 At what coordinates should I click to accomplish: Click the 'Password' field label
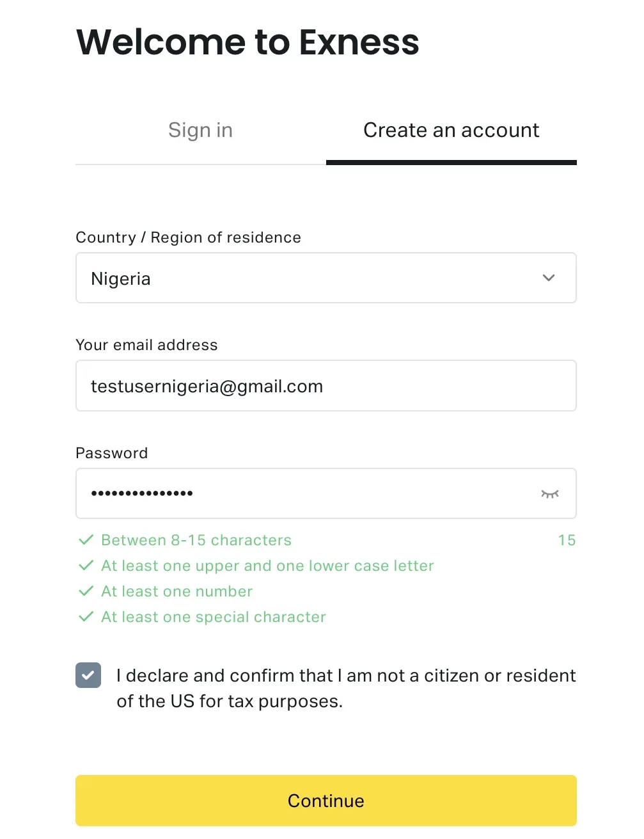[112, 453]
